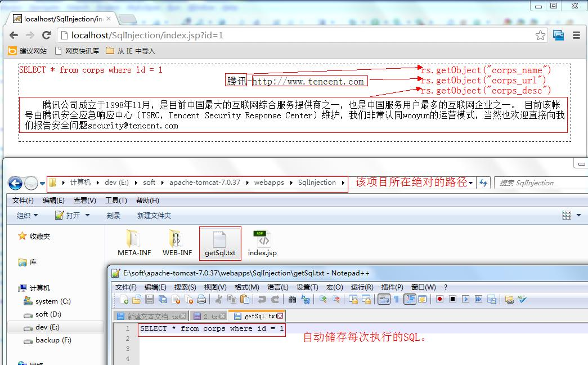Click the icon left of the ABC spell-check icon

[x=509, y=299]
